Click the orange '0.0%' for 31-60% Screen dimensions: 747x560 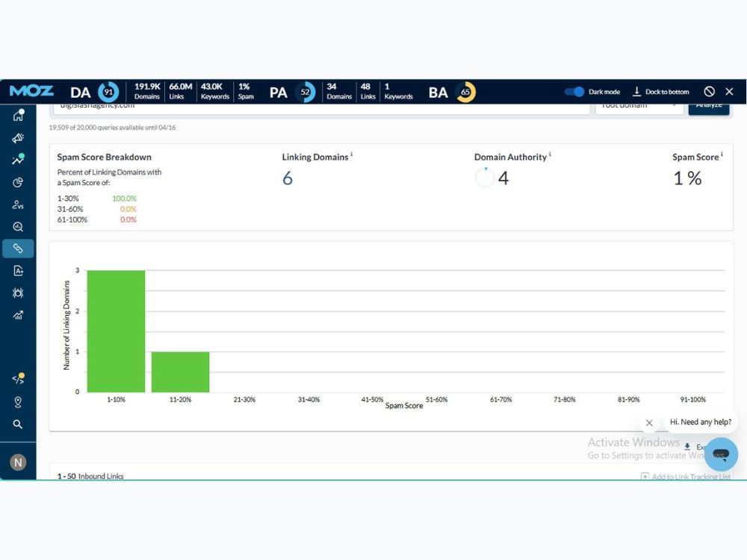pyautogui.click(x=128, y=209)
